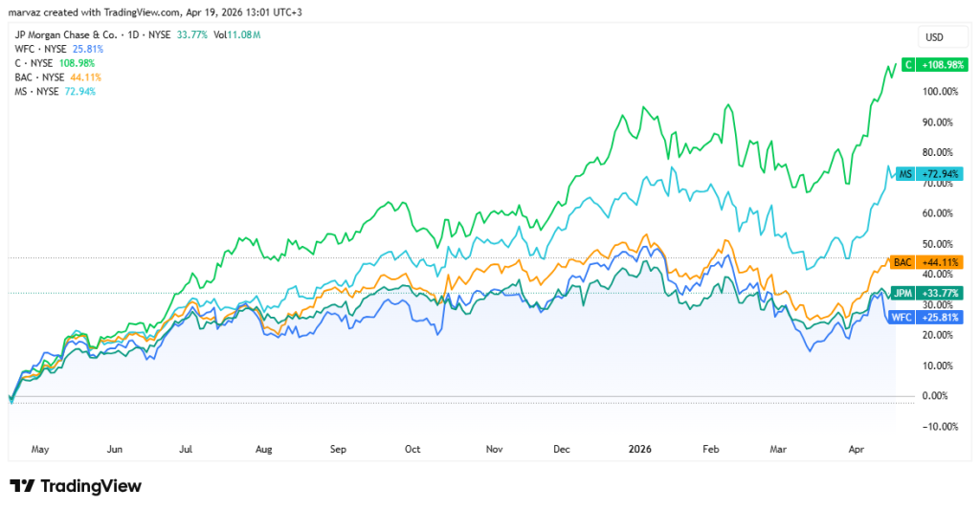The width and height of the screenshot is (980, 511).
Task: Click the Oct label on time axis
Action: tap(412, 448)
